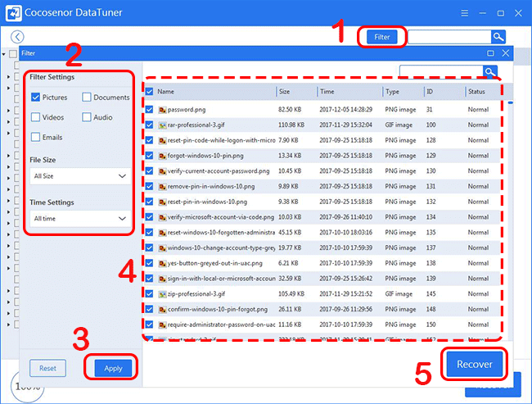The height and width of the screenshot is (404, 532).
Task: Click the Filter dialog search input field
Action: pos(441,71)
